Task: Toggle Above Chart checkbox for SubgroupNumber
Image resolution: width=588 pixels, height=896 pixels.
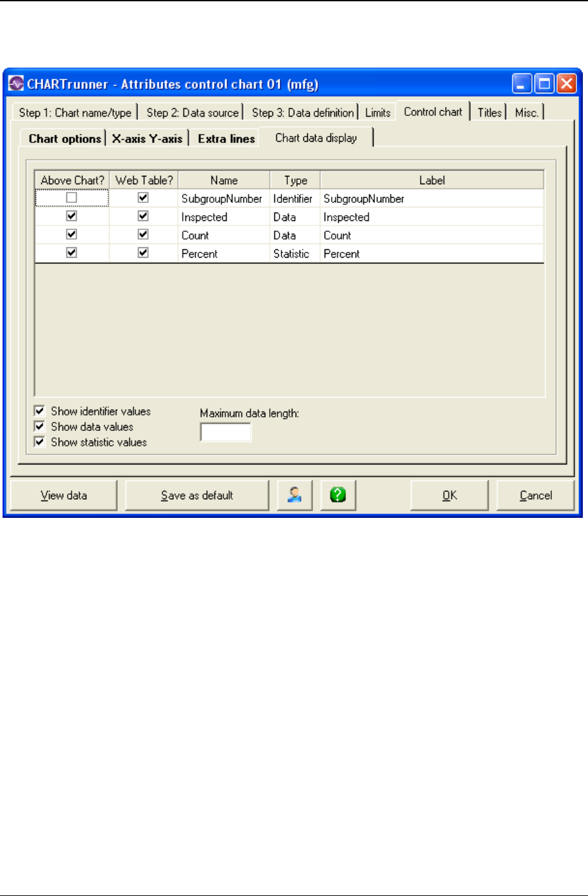Action: coord(71,198)
